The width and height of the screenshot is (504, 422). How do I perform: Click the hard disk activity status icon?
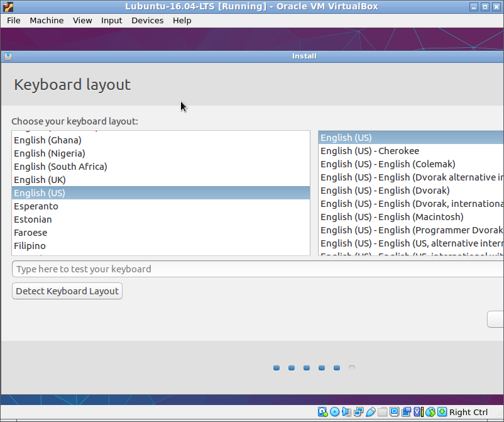click(x=322, y=412)
